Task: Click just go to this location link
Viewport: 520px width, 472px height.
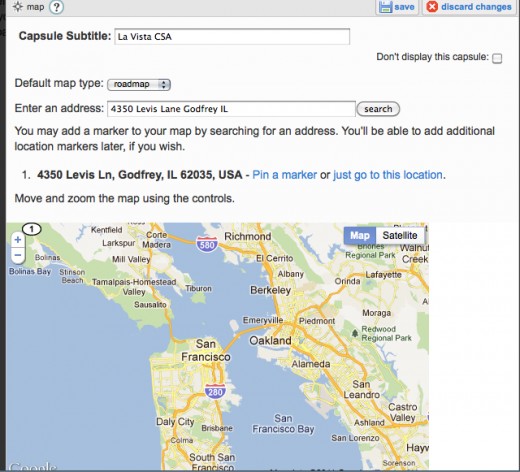Action: pos(388,175)
